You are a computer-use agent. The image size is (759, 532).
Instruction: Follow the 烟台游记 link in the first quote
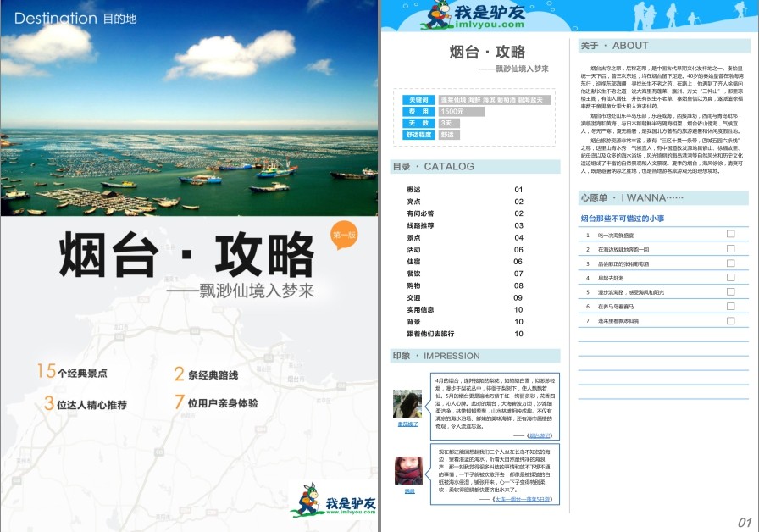[x=540, y=435]
